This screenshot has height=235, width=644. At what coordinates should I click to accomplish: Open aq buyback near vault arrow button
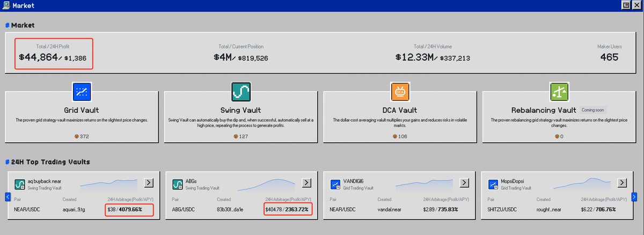(x=148, y=183)
